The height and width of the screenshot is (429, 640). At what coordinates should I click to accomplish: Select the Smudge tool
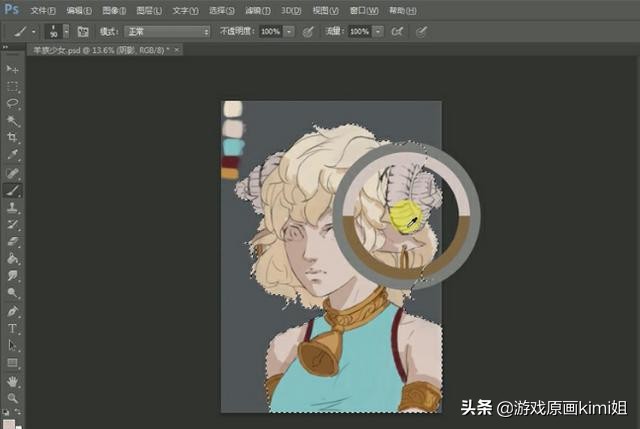pos(12,276)
